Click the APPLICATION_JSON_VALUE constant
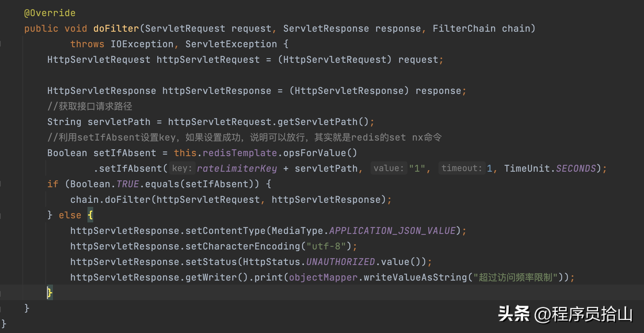 [x=392, y=230]
